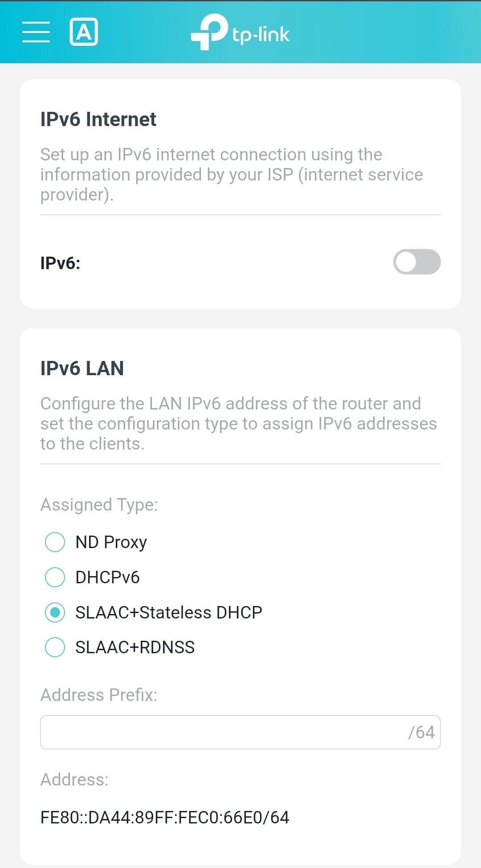Click the "IPv6:" setting label
The height and width of the screenshot is (868, 481).
tap(61, 263)
